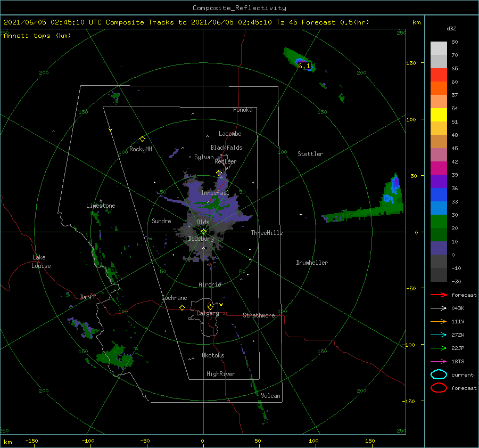Screen dimensions: 479x448
Task: Select the orange 111V arrow legend icon
Action: (x=439, y=321)
